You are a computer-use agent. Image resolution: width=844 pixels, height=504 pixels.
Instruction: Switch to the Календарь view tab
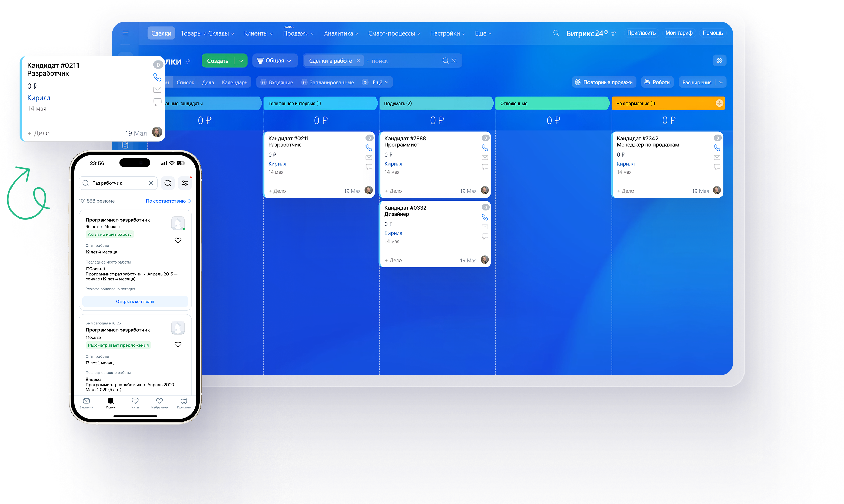235,82
